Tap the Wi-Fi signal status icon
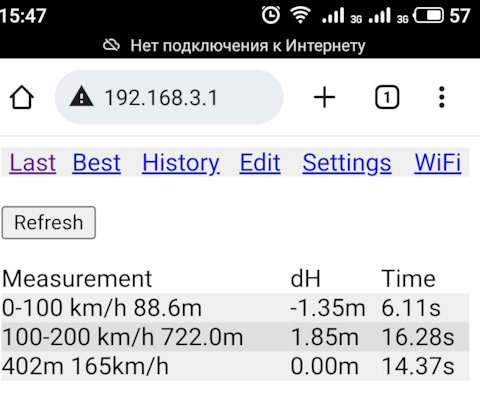 pos(300,15)
